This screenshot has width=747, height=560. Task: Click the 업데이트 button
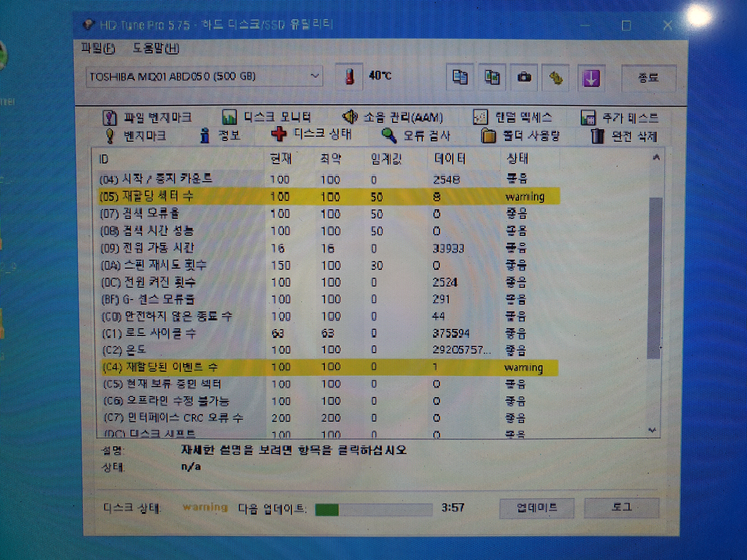pos(537,508)
